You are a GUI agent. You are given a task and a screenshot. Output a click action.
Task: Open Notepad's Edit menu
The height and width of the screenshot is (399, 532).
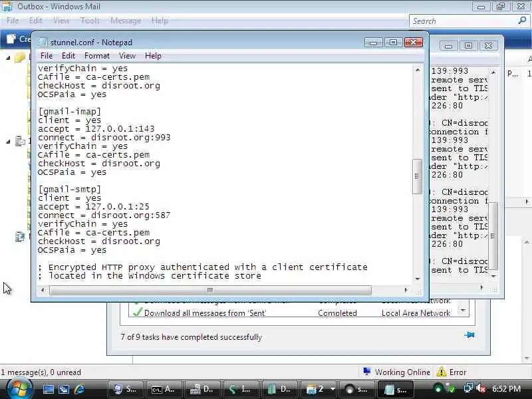pyautogui.click(x=68, y=56)
